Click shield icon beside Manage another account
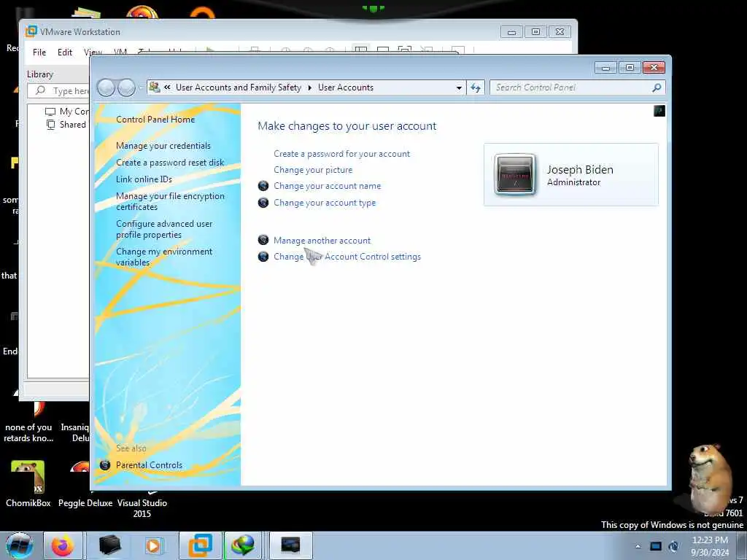This screenshot has width=747, height=560. click(263, 240)
